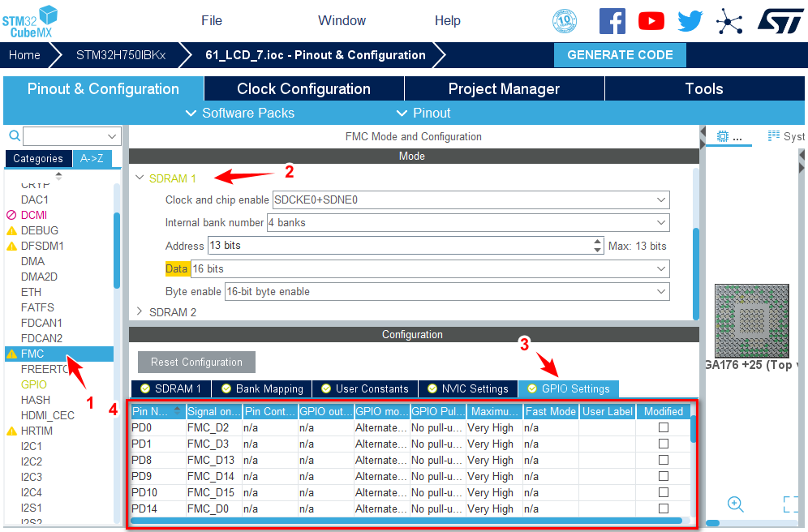
Task: Open the Internal bank number dropdown
Action: coord(467,222)
